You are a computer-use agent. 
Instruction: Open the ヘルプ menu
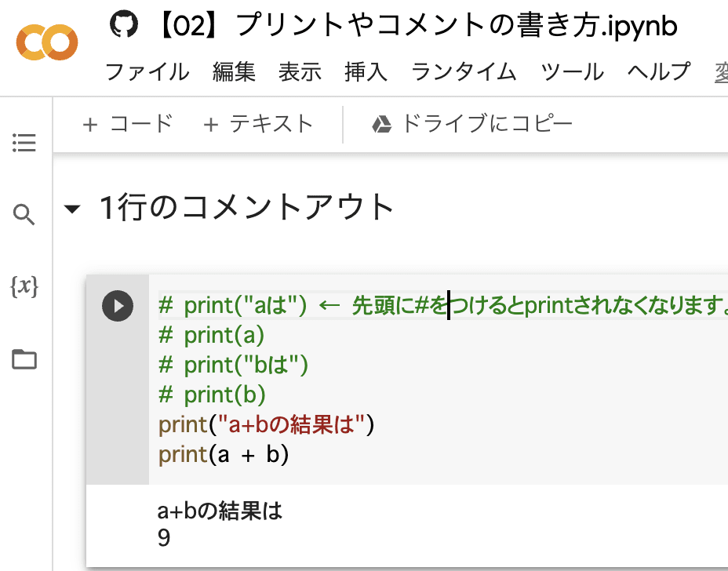point(657,71)
